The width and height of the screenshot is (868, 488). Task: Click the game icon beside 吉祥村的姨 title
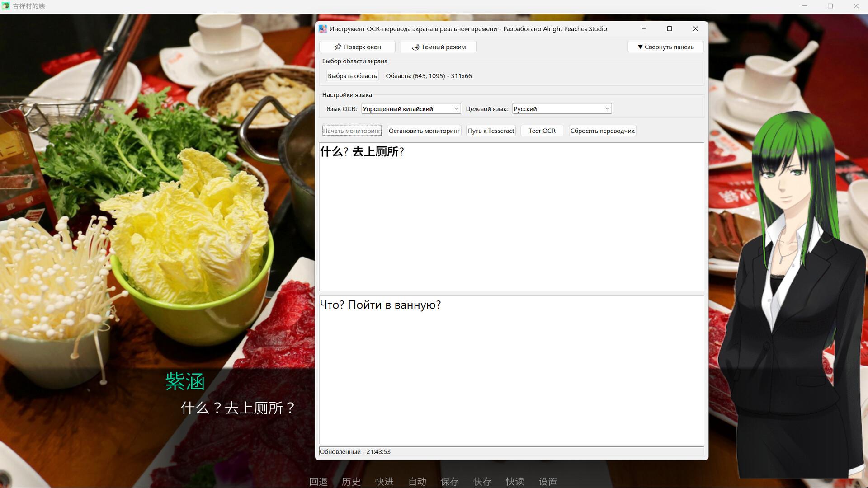6,6
